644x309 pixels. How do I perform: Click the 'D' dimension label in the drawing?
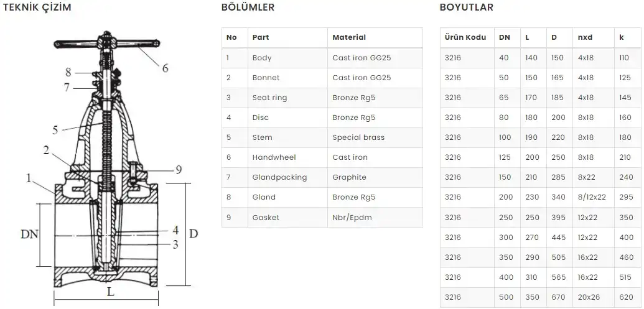[193, 234]
